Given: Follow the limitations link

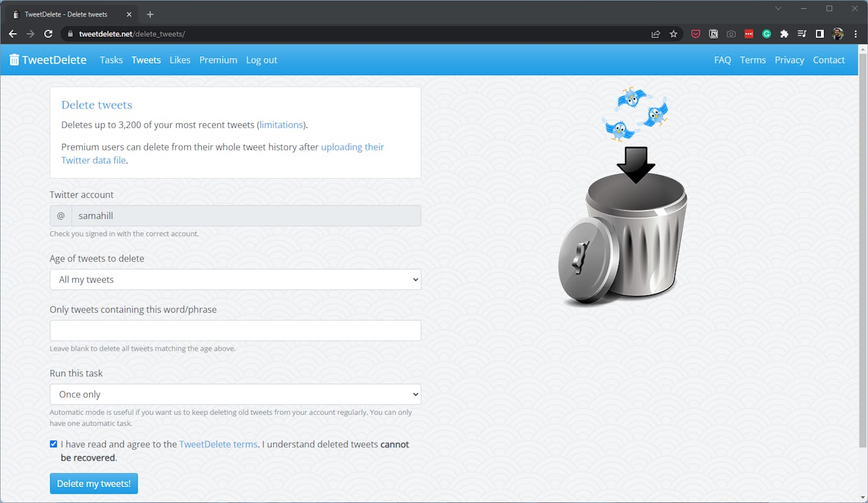Looking at the screenshot, I should 281,125.
